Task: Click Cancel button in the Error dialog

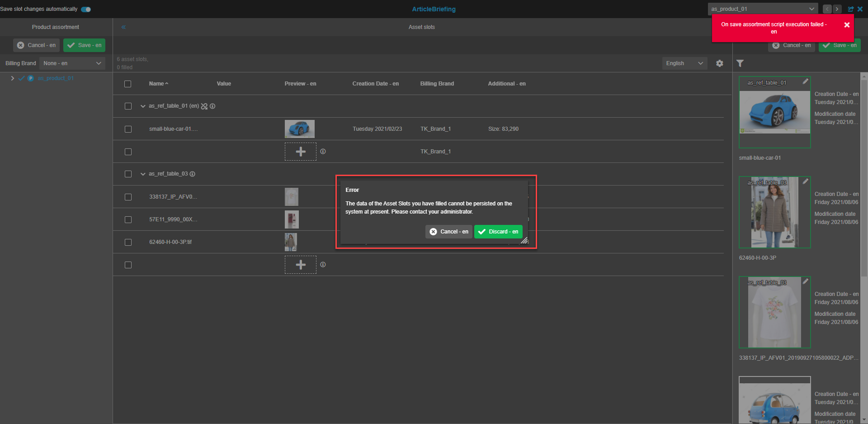Action: coord(449,232)
